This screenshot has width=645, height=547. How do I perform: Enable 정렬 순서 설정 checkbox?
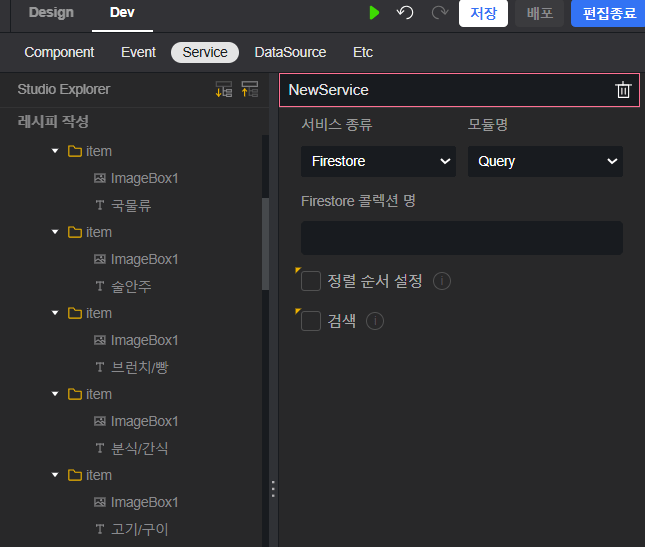tap(311, 281)
